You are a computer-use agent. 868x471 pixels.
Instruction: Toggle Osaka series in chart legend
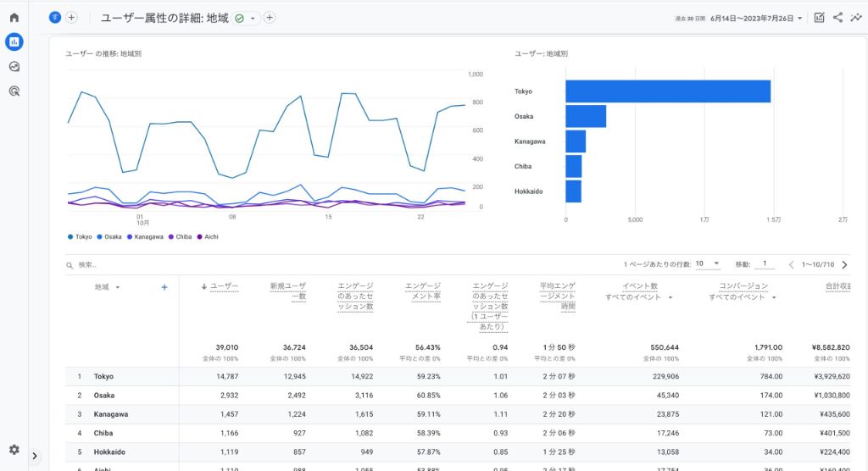click(x=114, y=237)
